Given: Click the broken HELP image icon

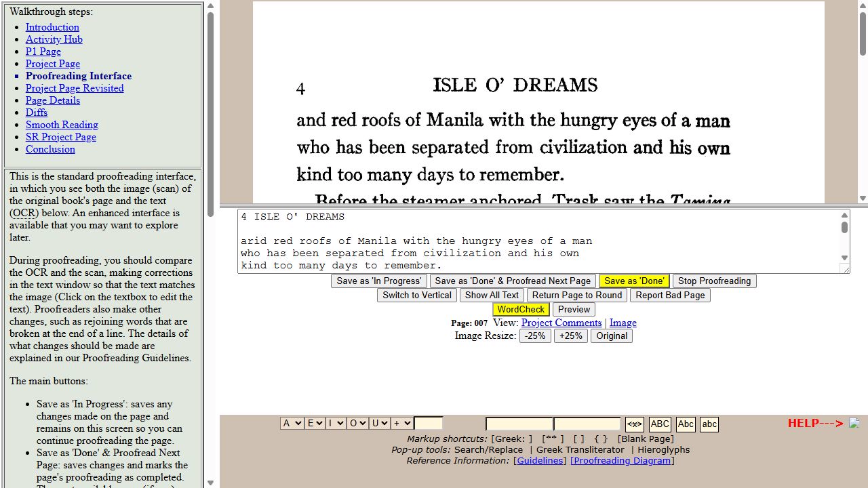Looking at the screenshot, I should click(x=854, y=423).
